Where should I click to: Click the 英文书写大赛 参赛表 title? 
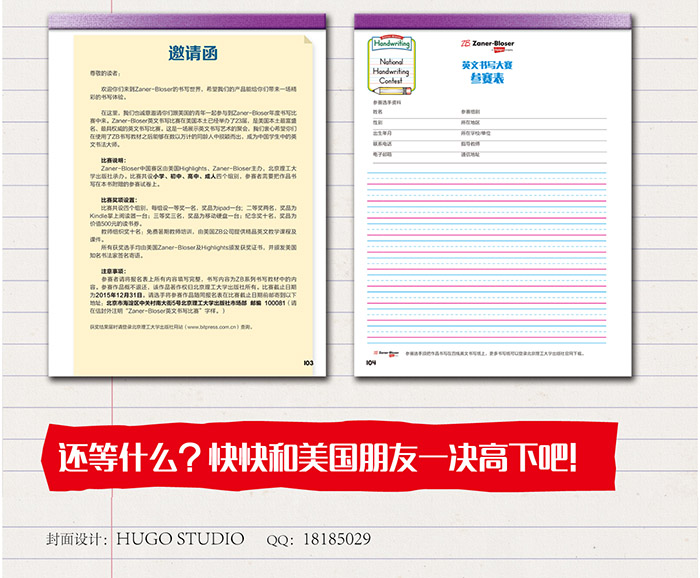[480, 71]
